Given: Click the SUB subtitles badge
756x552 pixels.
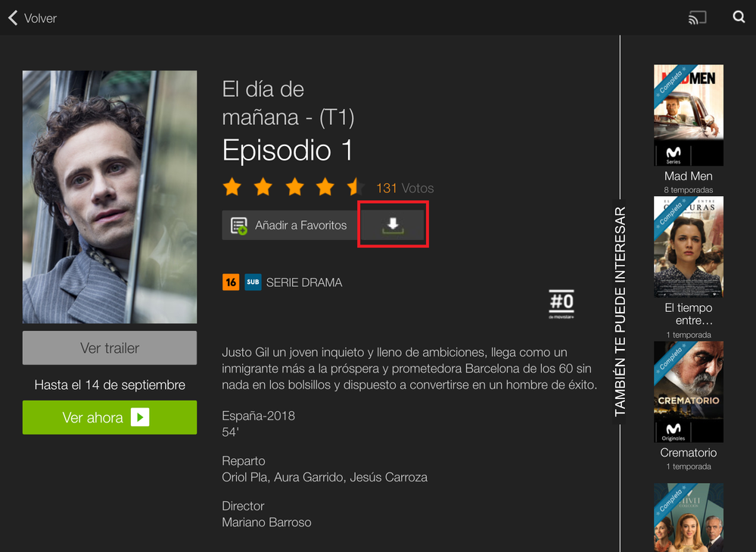Looking at the screenshot, I should 253,282.
